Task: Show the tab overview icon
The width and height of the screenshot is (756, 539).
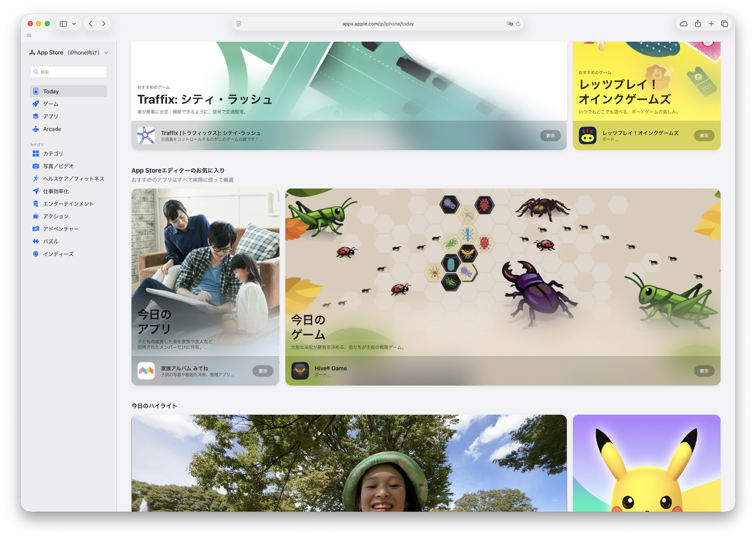Action: tap(725, 24)
